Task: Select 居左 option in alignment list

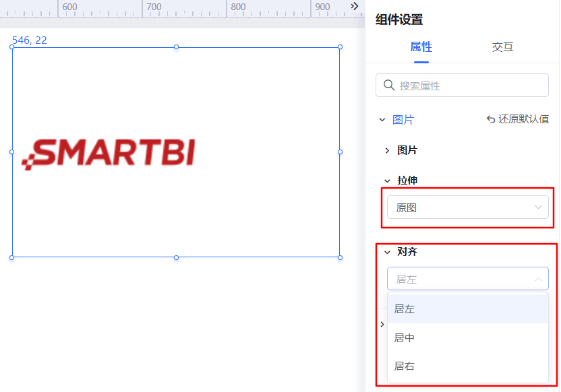Action: coord(468,308)
